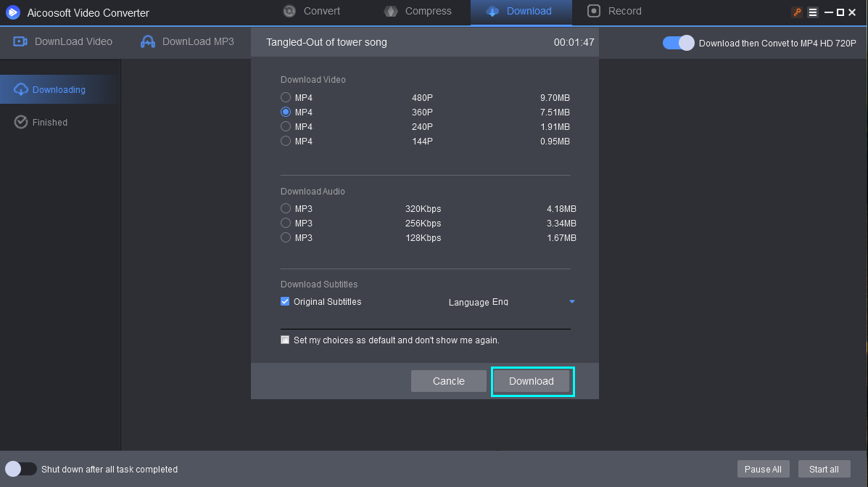The image size is (868, 487).
Task: Click the Download button in dialog
Action: tap(532, 381)
